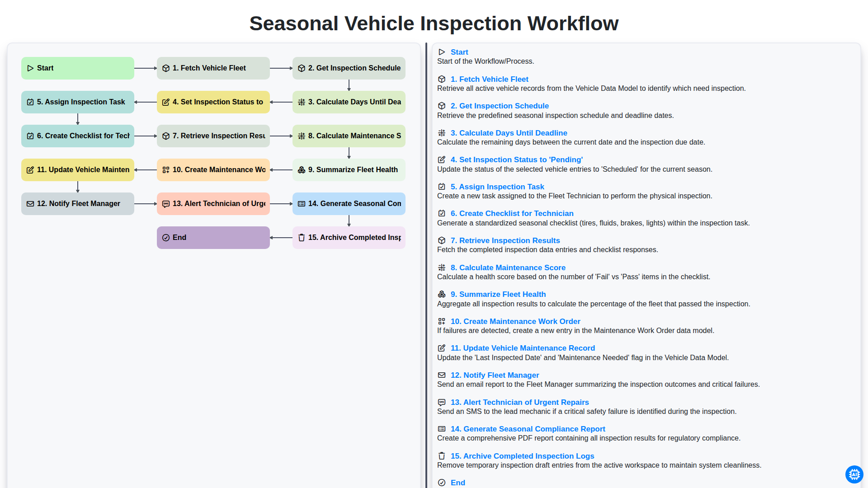Click calendar-check icon on Assign Inspection Task node

(x=30, y=102)
